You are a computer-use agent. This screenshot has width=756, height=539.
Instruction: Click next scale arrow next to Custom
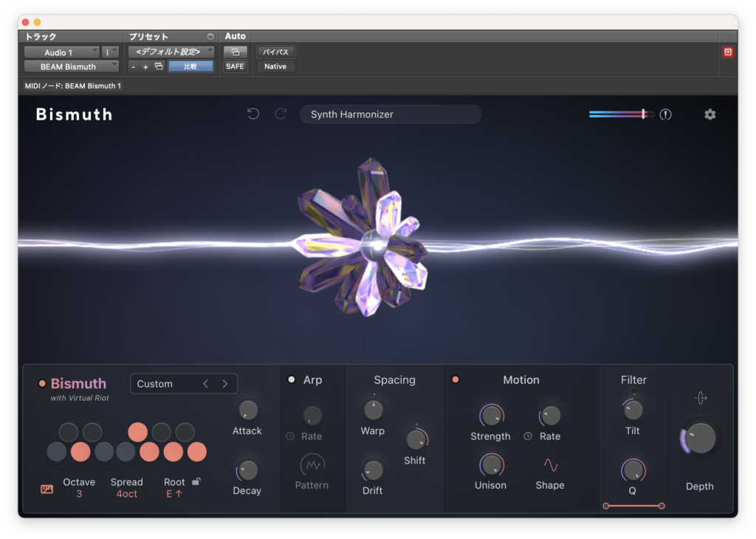point(224,384)
